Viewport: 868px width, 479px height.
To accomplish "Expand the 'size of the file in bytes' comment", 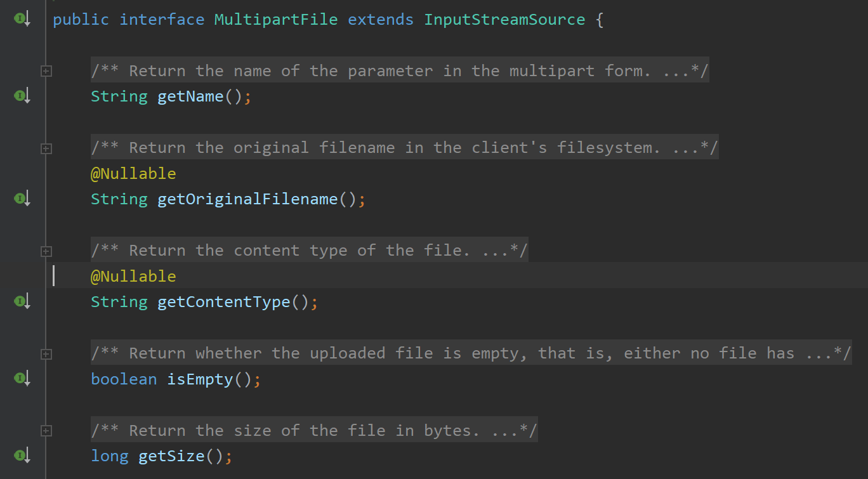I will pyautogui.click(x=46, y=431).
